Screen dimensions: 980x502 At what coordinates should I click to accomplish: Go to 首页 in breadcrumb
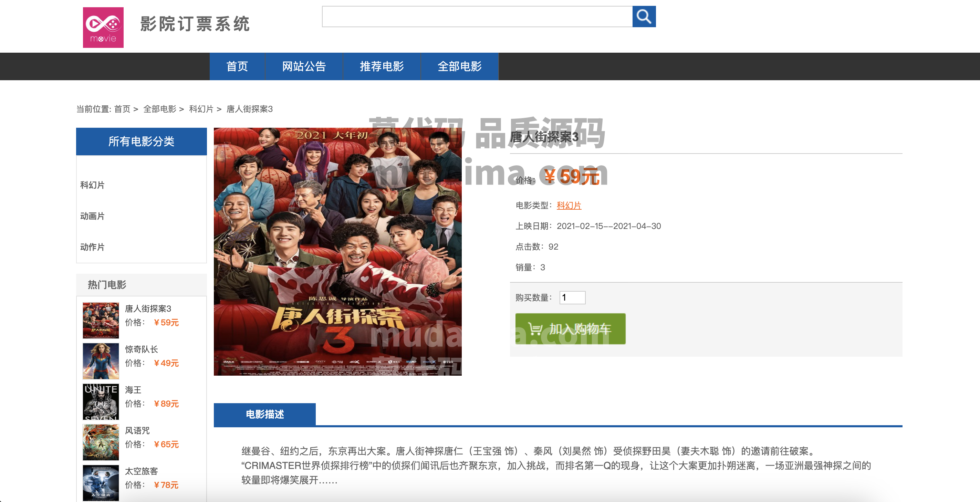click(x=122, y=109)
